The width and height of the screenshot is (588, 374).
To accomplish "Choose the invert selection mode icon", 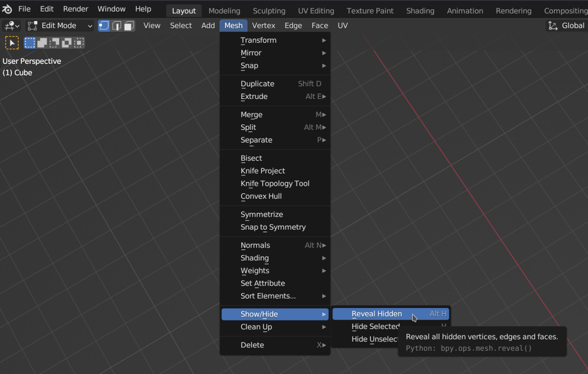I will coord(67,43).
